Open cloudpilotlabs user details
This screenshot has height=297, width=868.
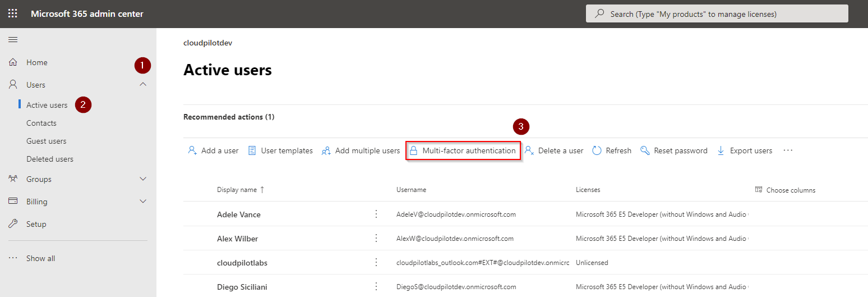(242, 263)
